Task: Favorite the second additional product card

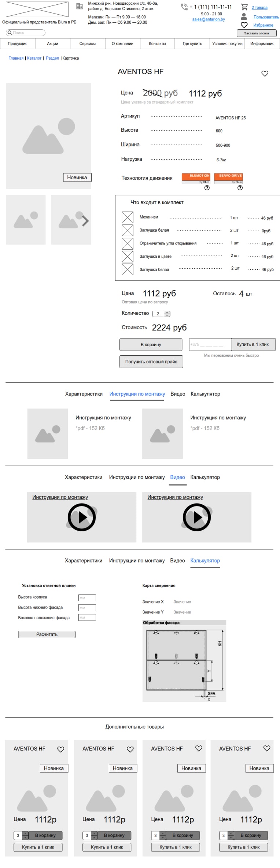Action: tap(130, 749)
